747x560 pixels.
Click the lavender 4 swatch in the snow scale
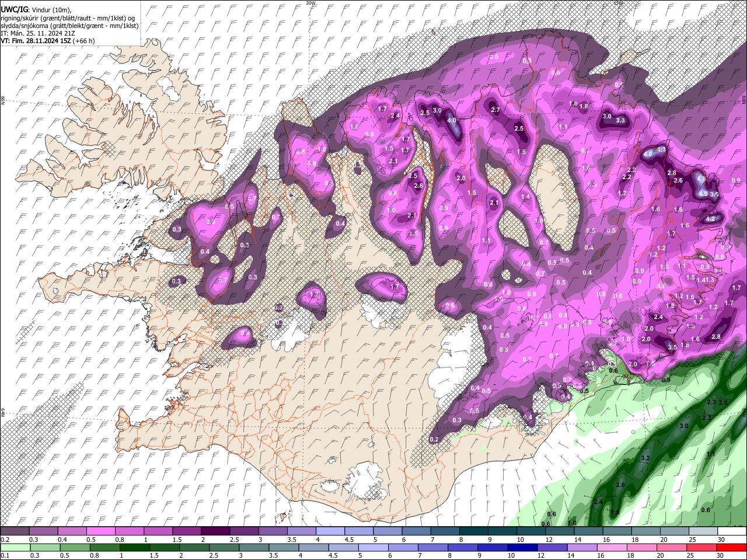point(330,531)
